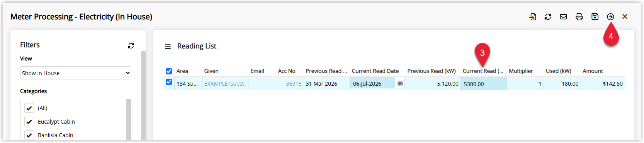Uncheck the Eucalypt Cabin category
This screenshot has width=644, height=143.
(x=29, y=121)
